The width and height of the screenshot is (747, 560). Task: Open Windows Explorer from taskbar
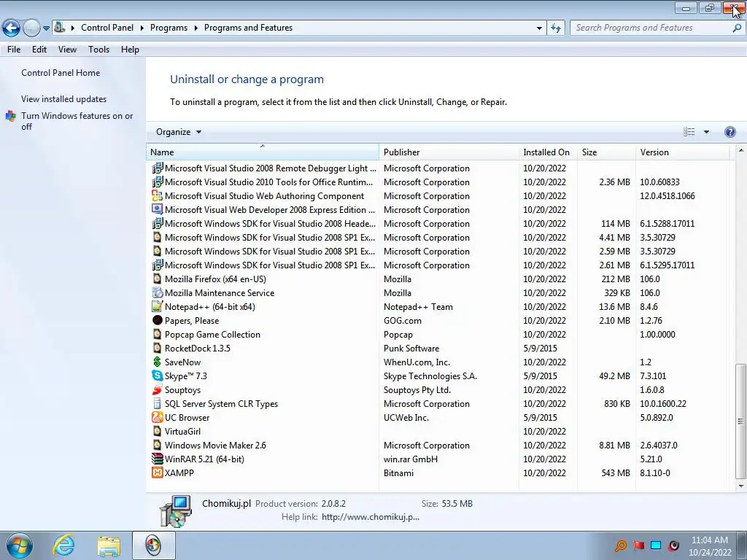[109, 546]
